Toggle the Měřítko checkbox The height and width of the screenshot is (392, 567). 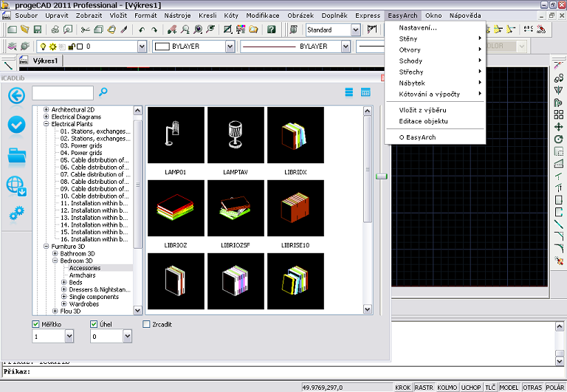pyautogui.click(x=37, y=324)
